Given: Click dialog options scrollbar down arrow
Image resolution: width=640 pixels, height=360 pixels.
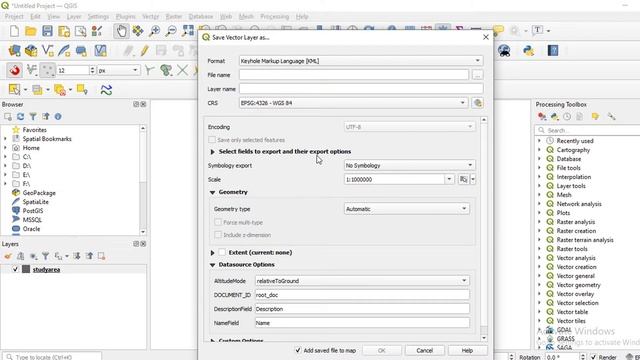Looking at the screenshot, I should point(484,338).
